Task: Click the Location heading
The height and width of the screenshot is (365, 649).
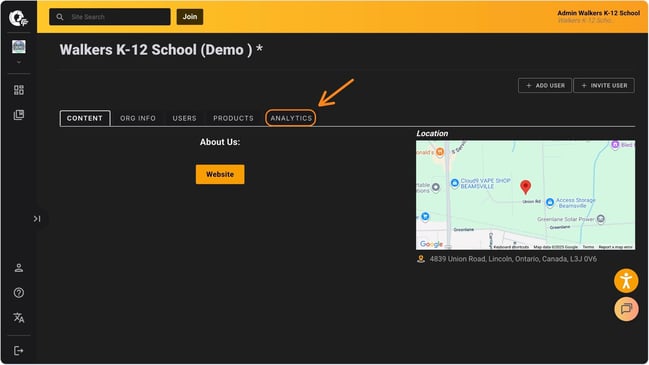Action: (x=432, y=133)
